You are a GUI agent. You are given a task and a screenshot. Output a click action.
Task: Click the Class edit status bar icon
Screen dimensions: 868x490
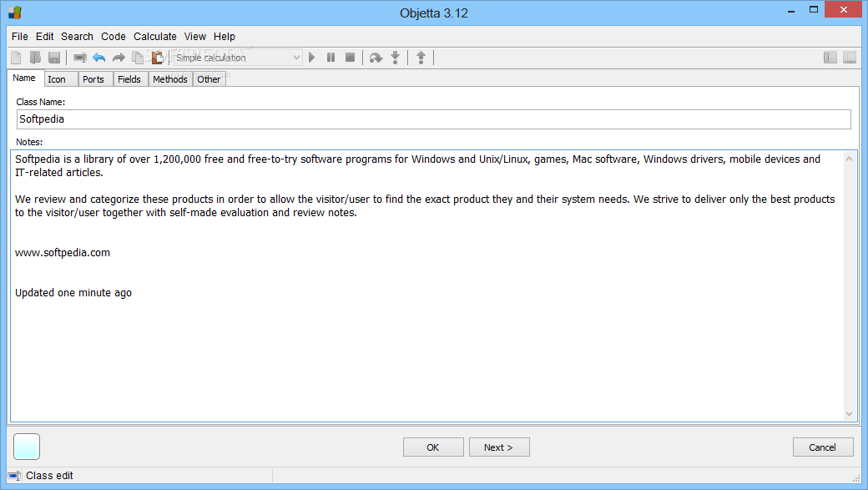(15, 476)
